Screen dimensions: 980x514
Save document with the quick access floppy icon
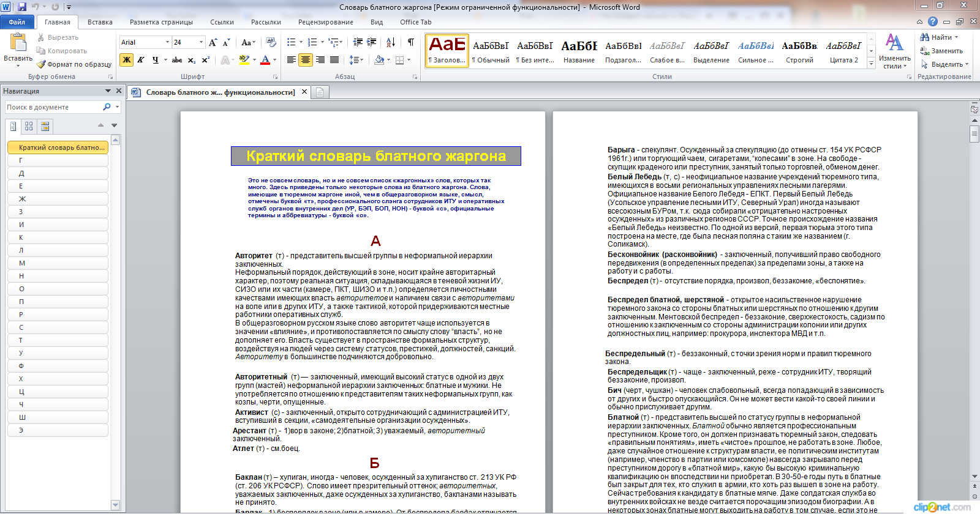click(x=22, y=7)
